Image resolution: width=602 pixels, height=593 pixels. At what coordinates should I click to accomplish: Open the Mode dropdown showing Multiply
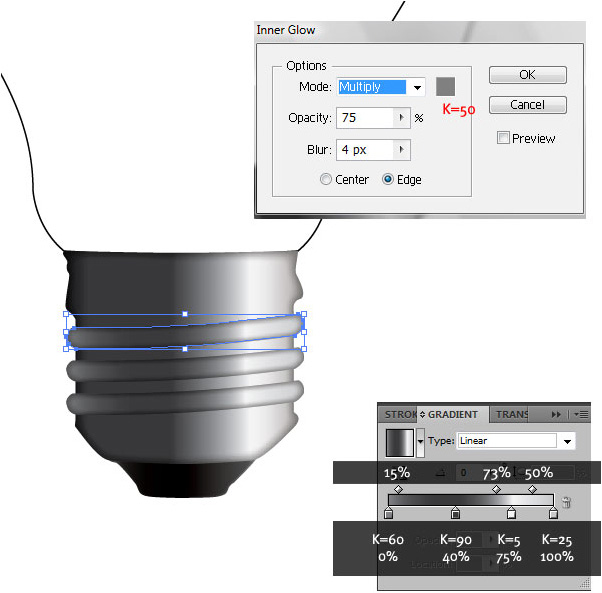pyautogui.click(x=417, y=87)
